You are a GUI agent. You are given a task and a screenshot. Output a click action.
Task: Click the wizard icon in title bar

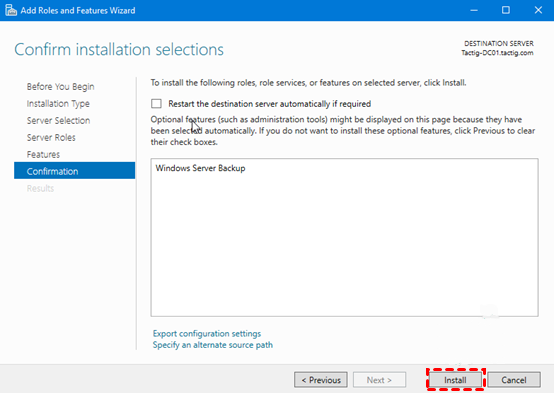click(11, 10)
